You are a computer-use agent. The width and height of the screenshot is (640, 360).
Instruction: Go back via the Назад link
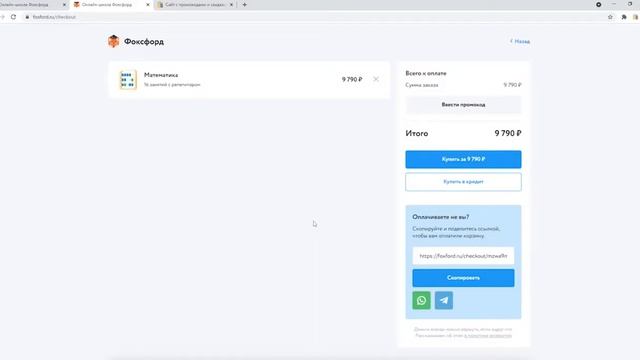(520, 41)
